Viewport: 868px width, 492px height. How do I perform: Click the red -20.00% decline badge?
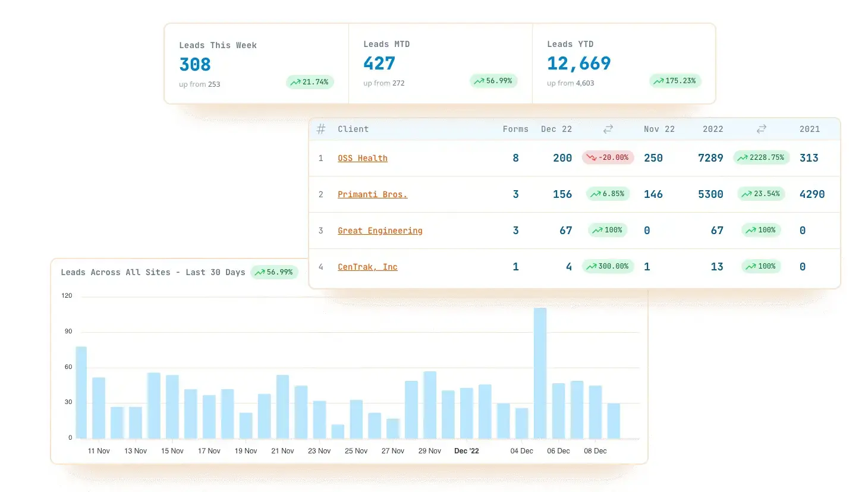[x=608, y=157]
